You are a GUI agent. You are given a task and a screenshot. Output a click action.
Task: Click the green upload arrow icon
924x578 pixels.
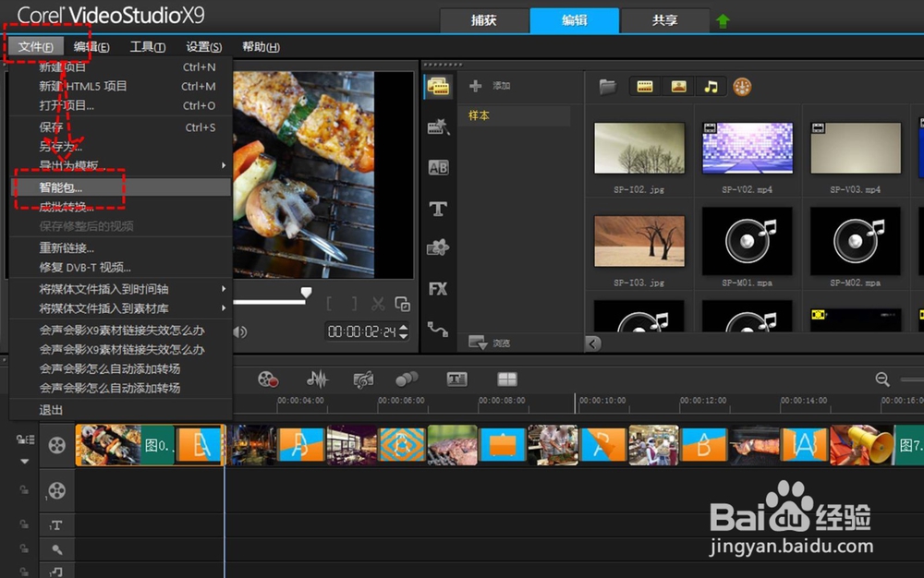point(723,21)
